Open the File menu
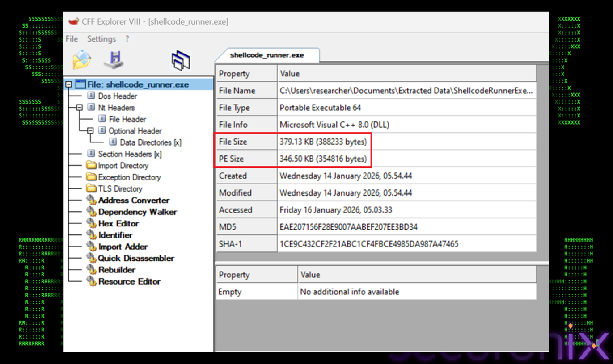The width and height of the screenshot is (613, 364). point(72,39)
